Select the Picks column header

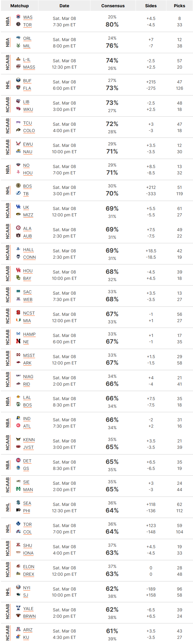[x=179, y=6]
